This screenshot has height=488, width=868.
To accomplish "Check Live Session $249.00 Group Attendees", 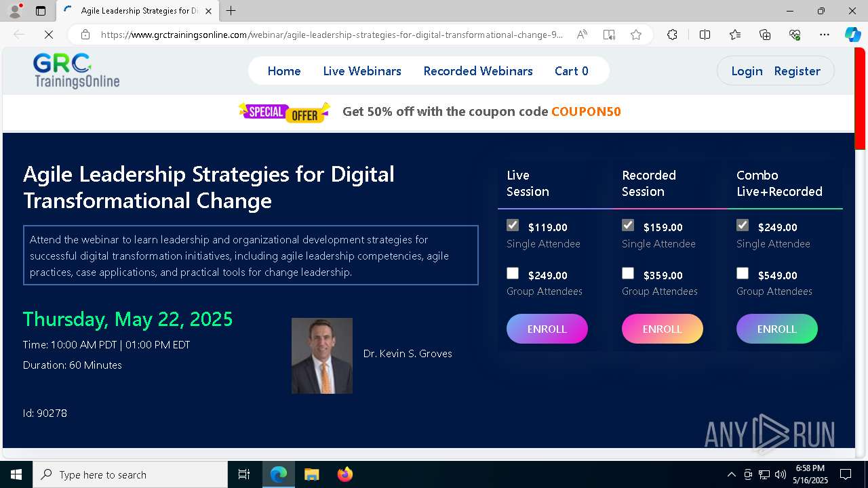I will (513, 273).
